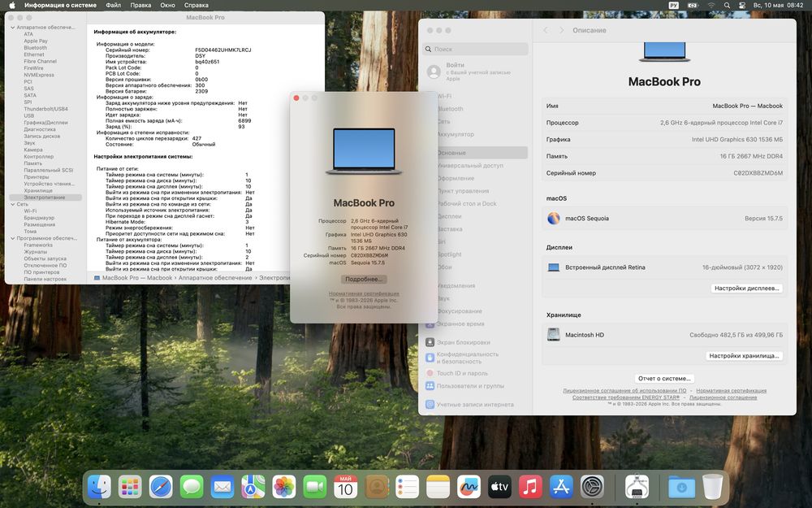Open the Photos app in the Dock

click(x=283, y=487)
